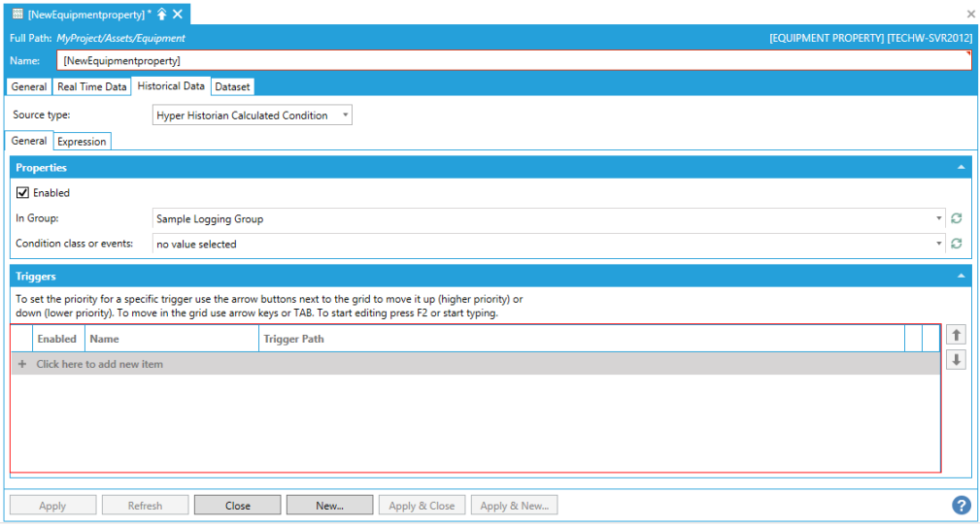Uncheck the Enabled checkbox in Properties
980x526 pixels.
(23, 193)
